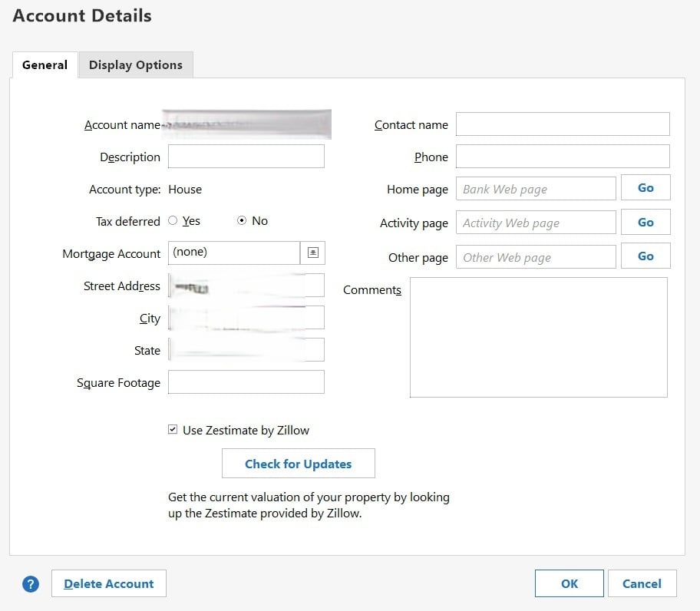Viewport: 700px width, 611px height.
Task: Confirm with the OK button
Action: click(x=570, y=584)
